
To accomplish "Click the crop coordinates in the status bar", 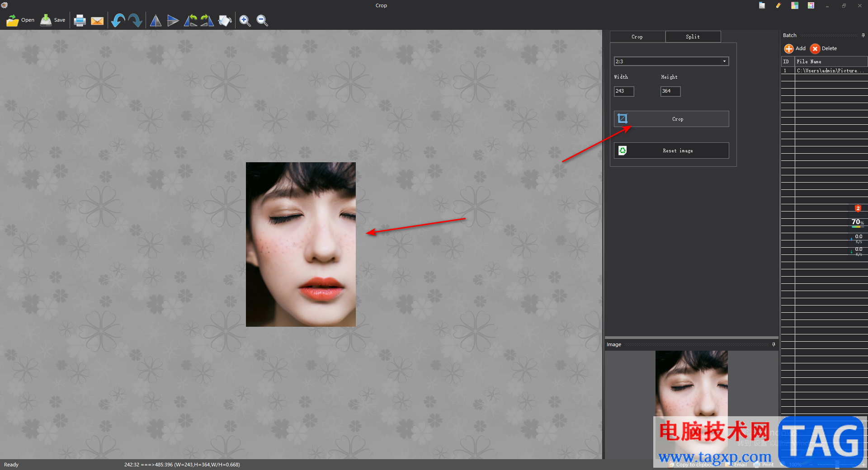I will coord(182,465).
